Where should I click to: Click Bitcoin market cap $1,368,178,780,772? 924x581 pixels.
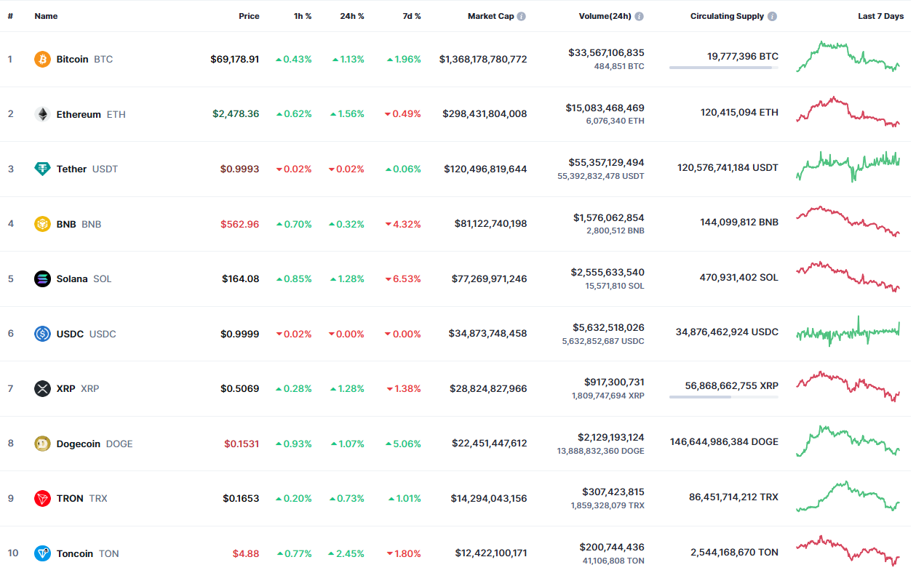coord(483,59)
